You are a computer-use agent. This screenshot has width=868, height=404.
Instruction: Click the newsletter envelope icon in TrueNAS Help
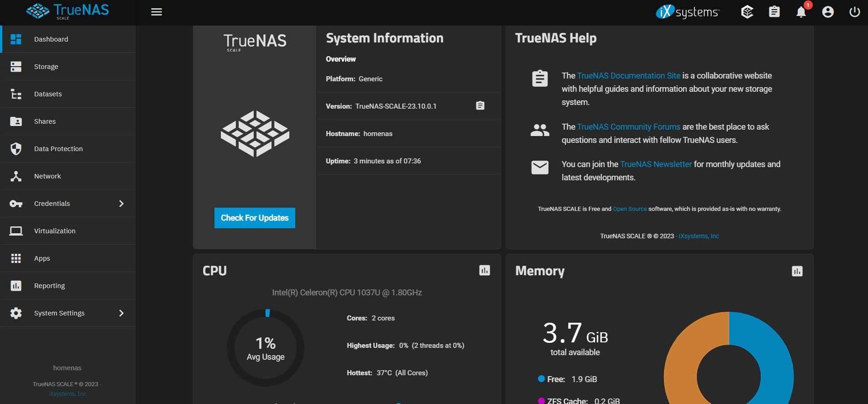(x=540, y=168)
